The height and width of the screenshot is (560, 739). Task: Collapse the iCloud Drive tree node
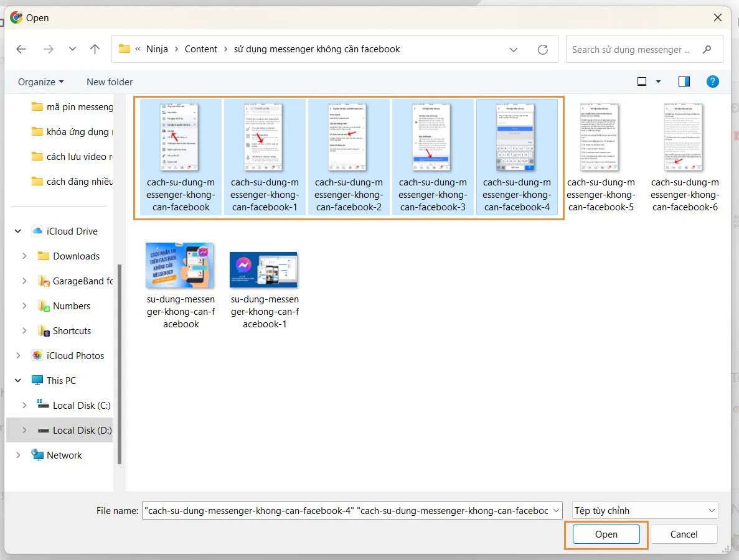(18, 231)
